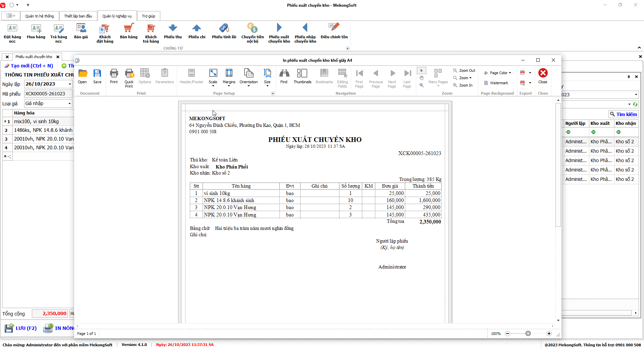Screen dimensions: 644x349
Task: Click the zoom slider handle
Action: coord(528,334)
